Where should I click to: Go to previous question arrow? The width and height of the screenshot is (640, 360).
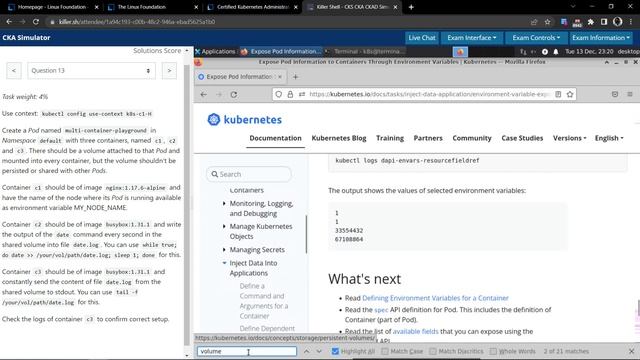coord(13,71)
